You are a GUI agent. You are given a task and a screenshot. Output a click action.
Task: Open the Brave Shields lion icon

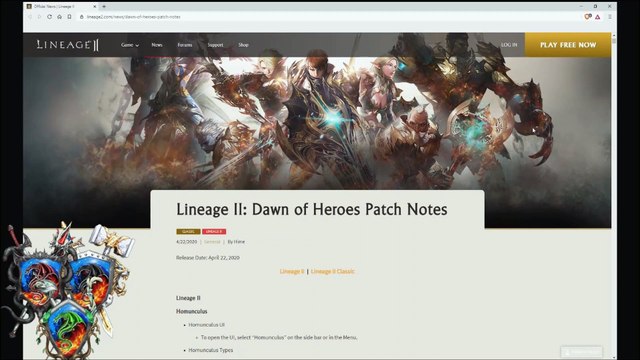[x=588, y=17]
